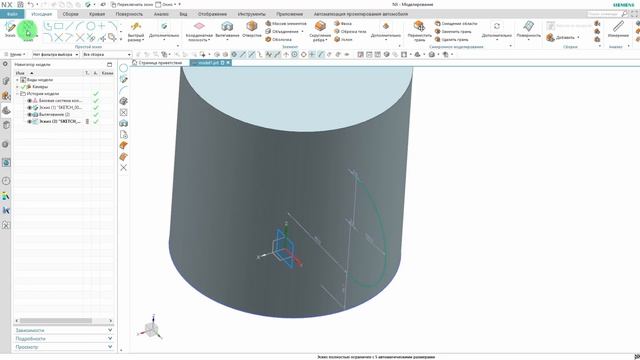Click the Sketch (Эскиз) pencil icon
640x360 pixels.
10,27
